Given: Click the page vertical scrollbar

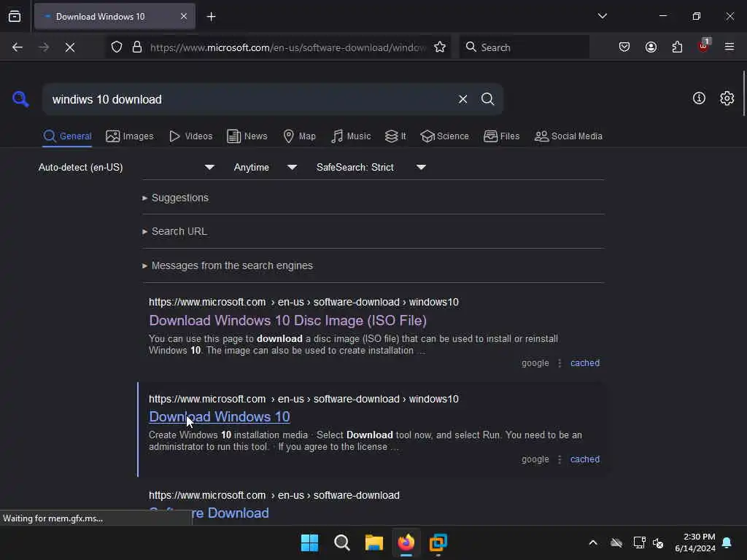Looking at the screenshot, I should tap(743, 94).
